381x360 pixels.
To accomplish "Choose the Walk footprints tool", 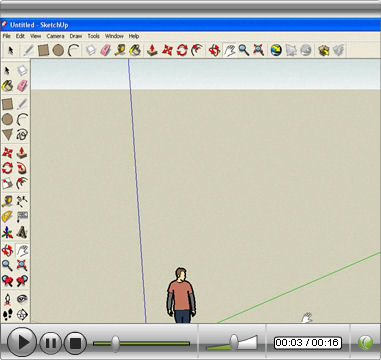I will tap(7, 314).
